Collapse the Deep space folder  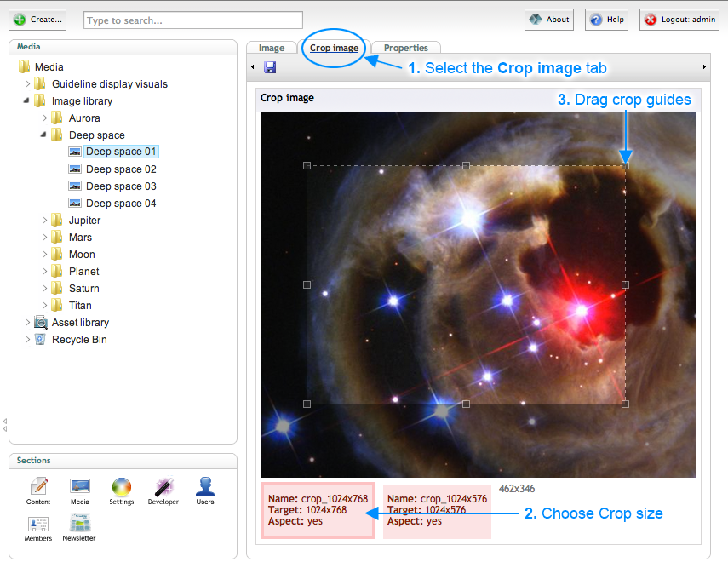click(x=45, y=135)
